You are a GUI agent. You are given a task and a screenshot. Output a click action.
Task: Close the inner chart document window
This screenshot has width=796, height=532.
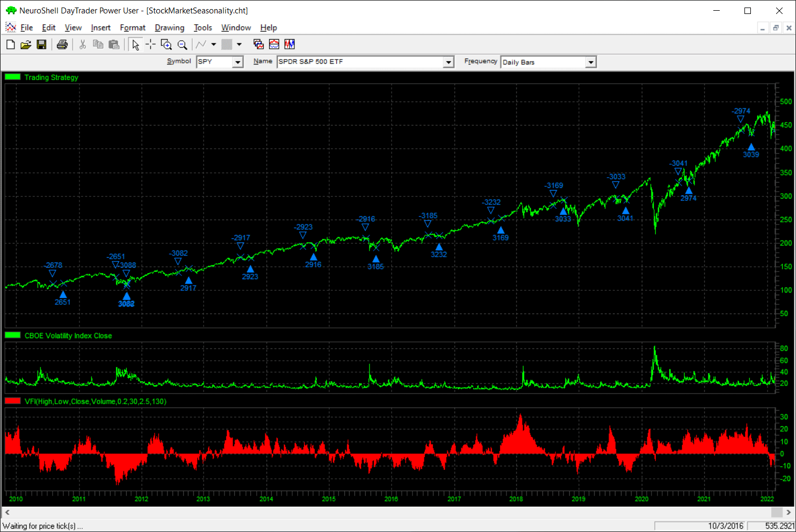(x=789, y=28)
